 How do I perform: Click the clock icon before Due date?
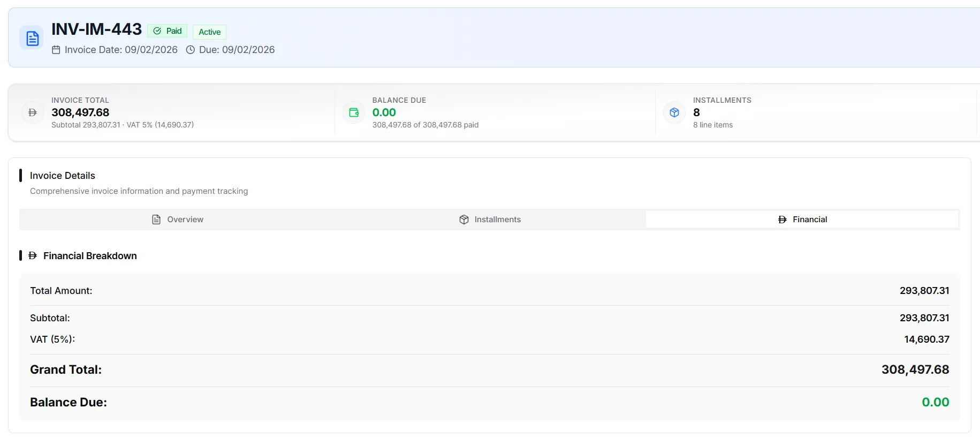[190, 50]
